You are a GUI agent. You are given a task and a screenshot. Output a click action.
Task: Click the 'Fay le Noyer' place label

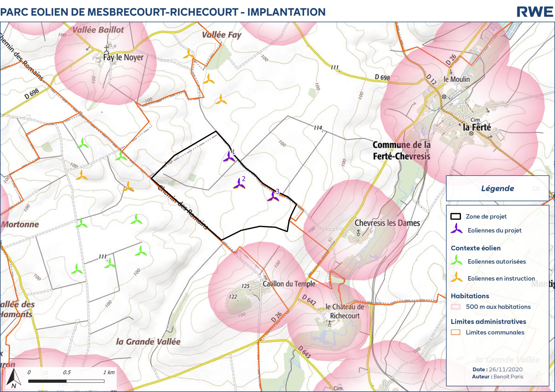[123, 57]
